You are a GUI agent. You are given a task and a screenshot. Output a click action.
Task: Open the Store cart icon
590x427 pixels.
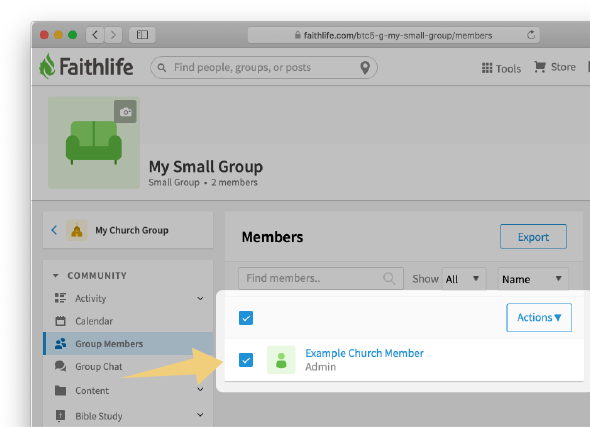(x=540, y=67)
